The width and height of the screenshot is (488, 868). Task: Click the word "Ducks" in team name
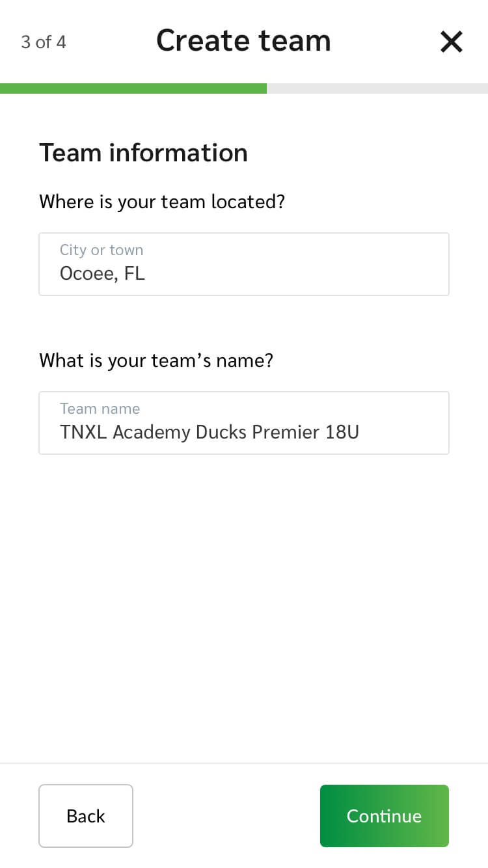pyautogui.click(x=221, y=433)
